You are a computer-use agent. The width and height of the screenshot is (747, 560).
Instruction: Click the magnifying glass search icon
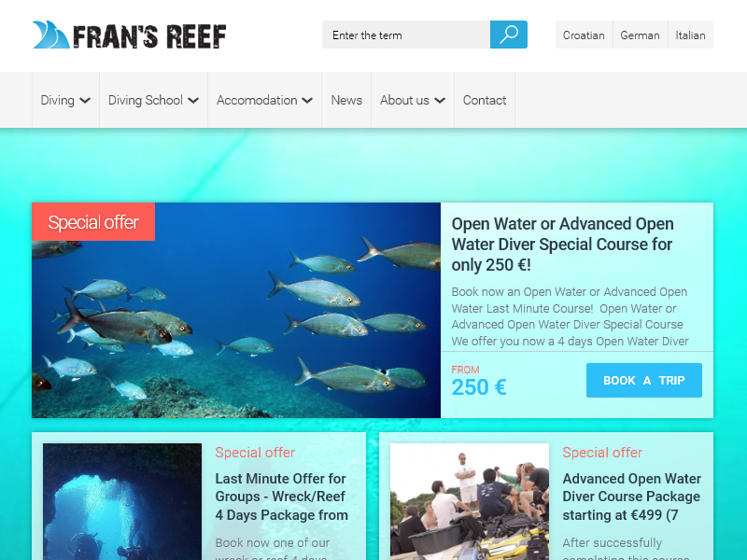508,35
